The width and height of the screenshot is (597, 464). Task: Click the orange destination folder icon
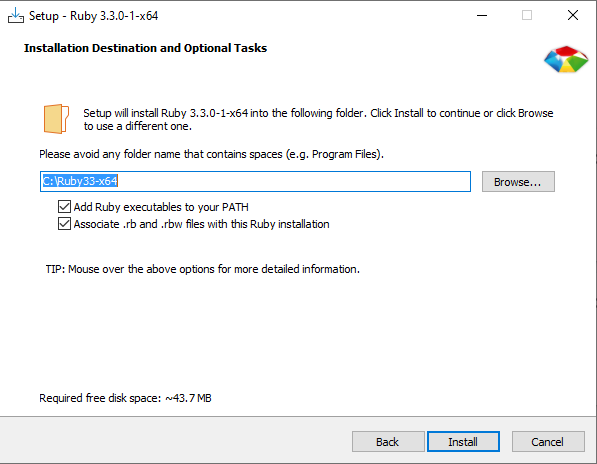(56, 119)
